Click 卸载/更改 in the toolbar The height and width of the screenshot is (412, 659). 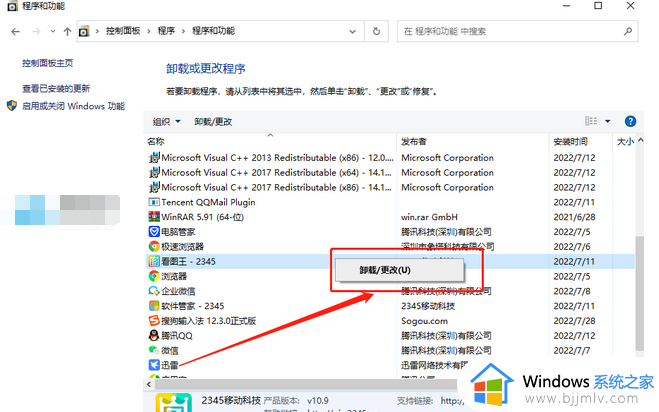213,121
